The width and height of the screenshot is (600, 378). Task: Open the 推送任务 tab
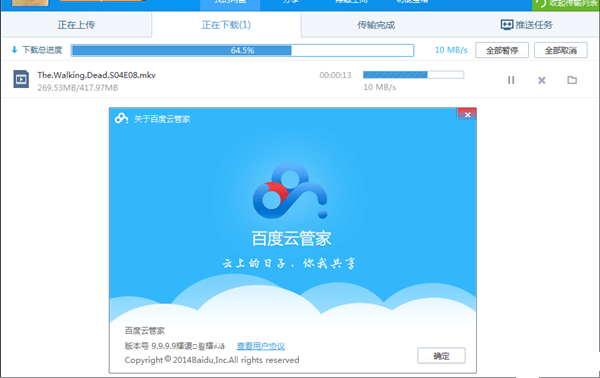[x=526, y=25]
